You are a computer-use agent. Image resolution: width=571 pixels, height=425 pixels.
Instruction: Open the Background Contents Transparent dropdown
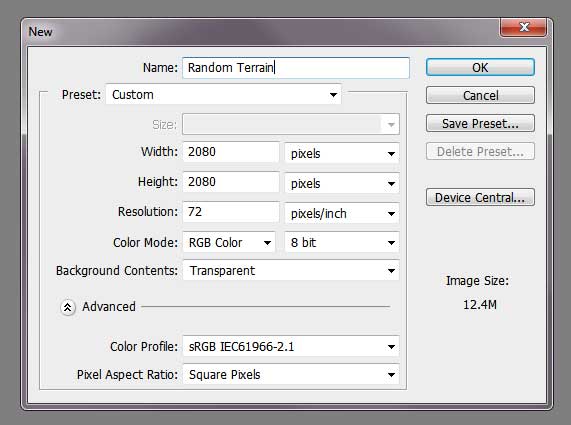[291, 271]
